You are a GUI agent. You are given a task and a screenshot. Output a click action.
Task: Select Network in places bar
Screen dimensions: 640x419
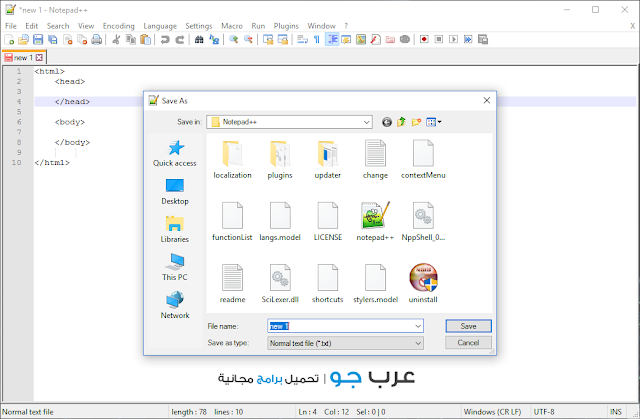(175, 305)
